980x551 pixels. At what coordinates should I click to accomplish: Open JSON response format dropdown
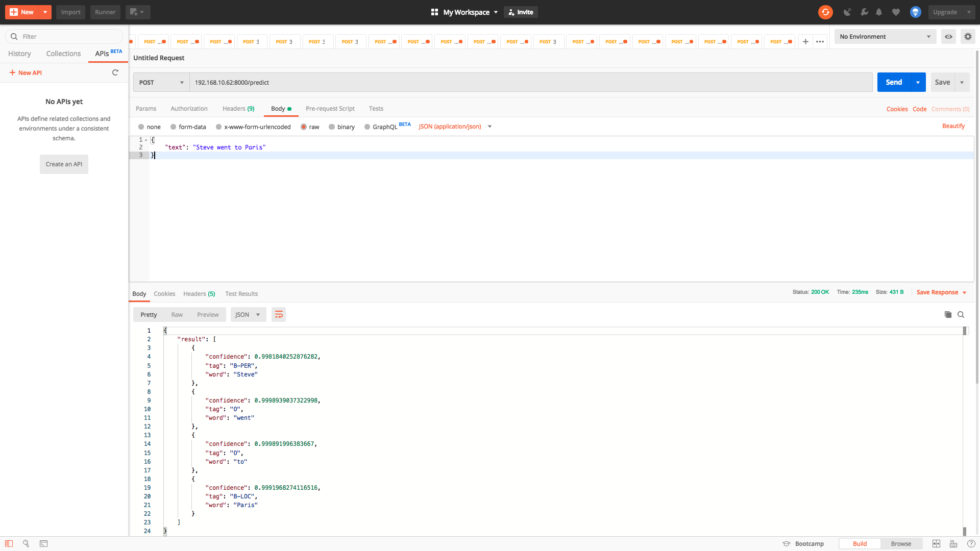[x=248, y=315]
